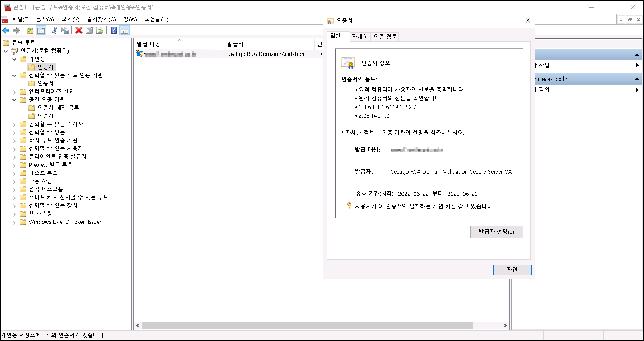This screenshot has height=341, width=644.
Task: Click the scissors Cut icon
Action: (55, 30)
